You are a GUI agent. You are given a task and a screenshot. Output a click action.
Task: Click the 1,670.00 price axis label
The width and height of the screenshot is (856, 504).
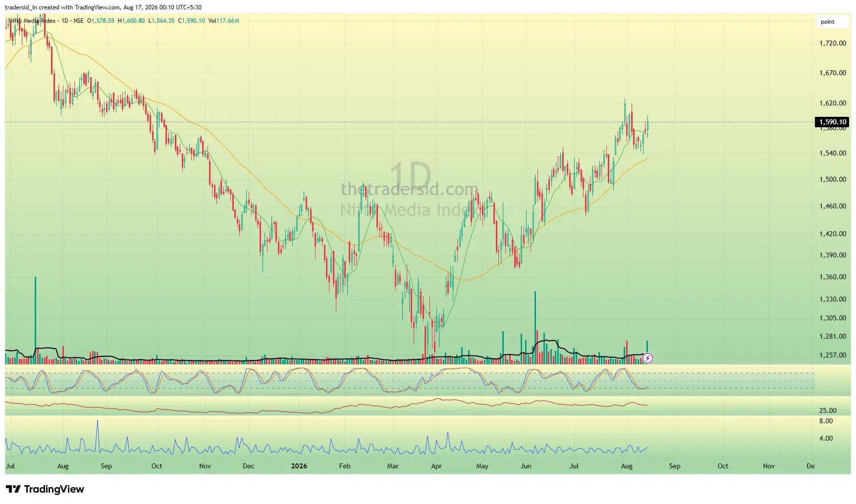tap(833, 73)
